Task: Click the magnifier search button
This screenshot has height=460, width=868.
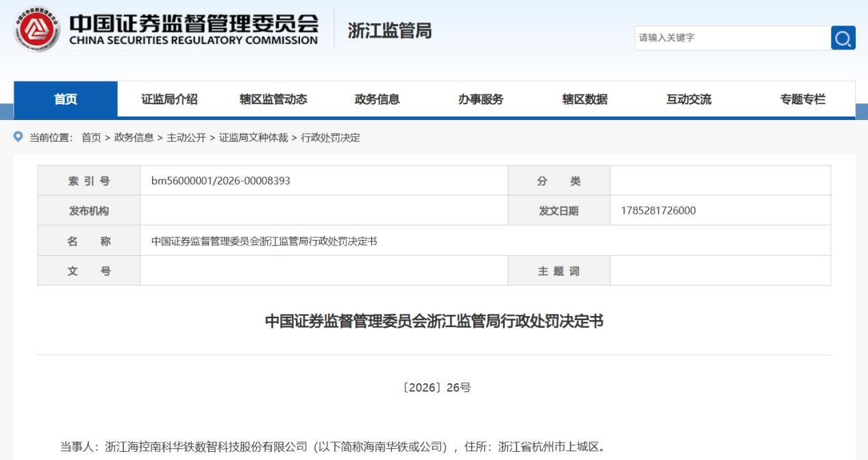Action: pos(843,38)
